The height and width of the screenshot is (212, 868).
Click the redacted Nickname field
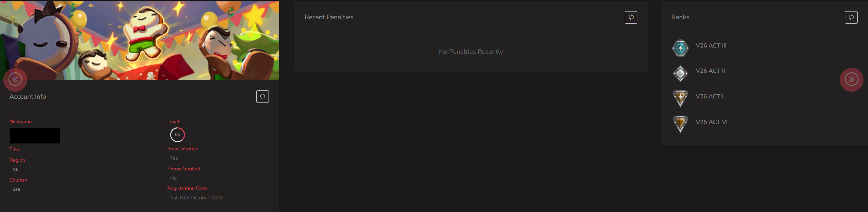(35, 136)
